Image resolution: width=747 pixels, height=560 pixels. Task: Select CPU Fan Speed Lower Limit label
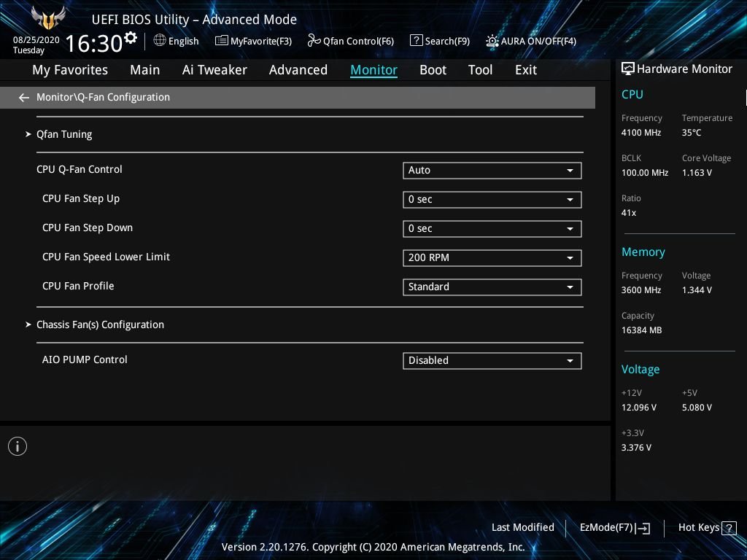point(106,257)
